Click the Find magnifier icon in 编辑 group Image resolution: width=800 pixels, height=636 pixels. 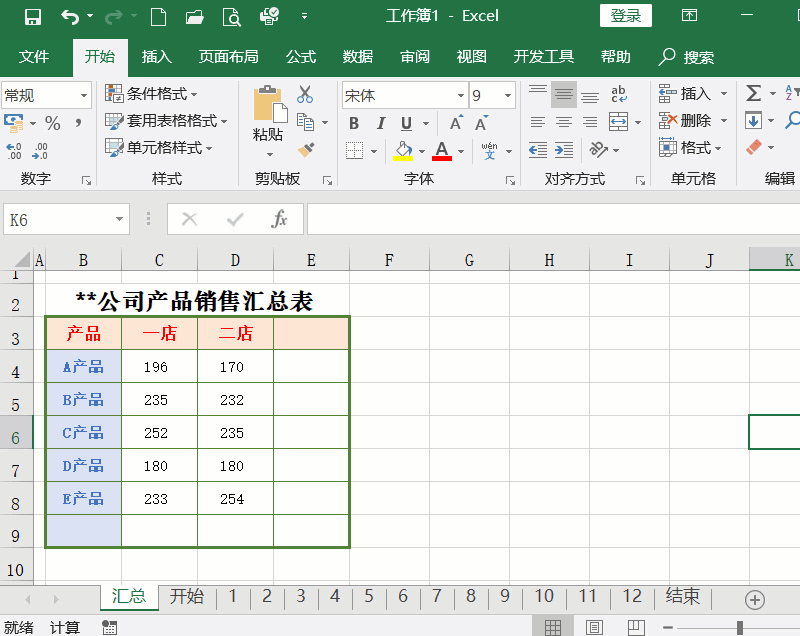tap(794, 120)
